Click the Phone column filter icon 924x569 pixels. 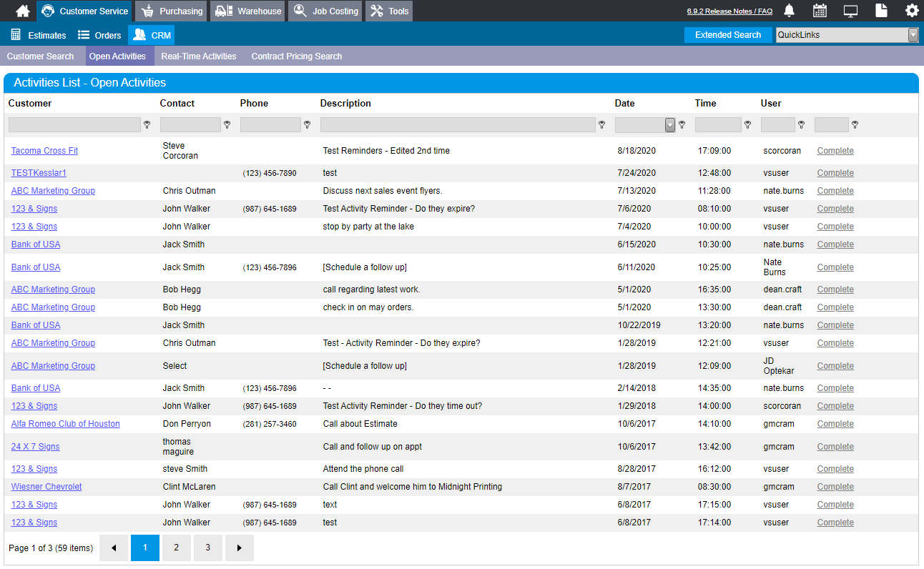click(308, 124)
